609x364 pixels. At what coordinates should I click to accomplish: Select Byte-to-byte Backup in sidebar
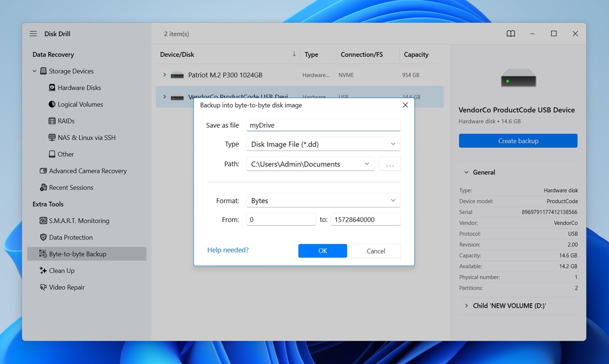coord(87,254)
